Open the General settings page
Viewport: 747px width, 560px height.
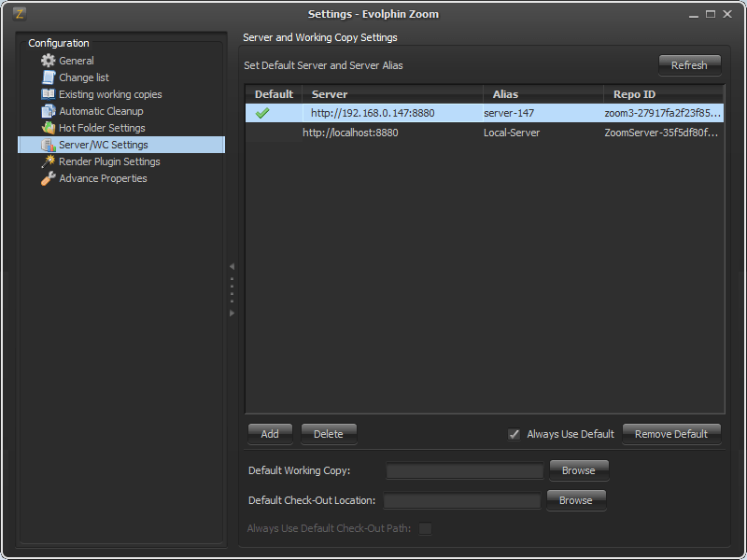tap(77, 61)
